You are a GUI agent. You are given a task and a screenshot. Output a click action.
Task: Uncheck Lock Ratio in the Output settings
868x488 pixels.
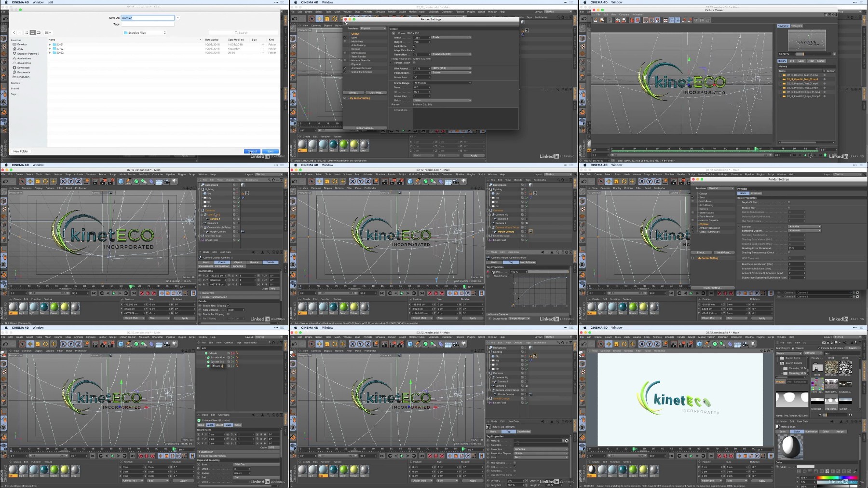click(x=414, y=46)
